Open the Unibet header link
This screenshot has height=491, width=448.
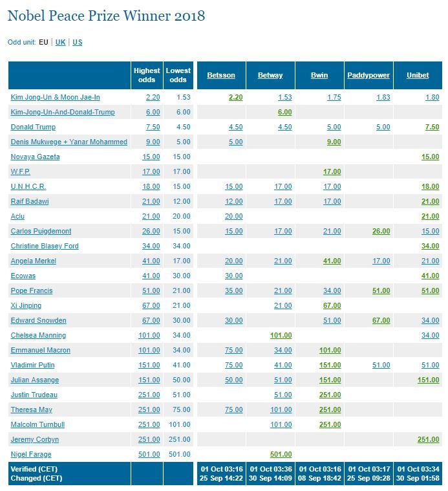(x=418, y=75)
